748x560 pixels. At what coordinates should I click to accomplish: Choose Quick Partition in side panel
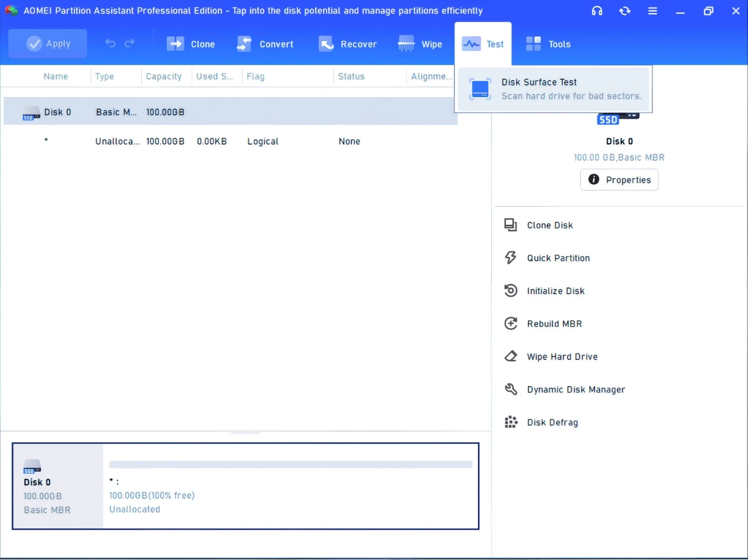558,258
